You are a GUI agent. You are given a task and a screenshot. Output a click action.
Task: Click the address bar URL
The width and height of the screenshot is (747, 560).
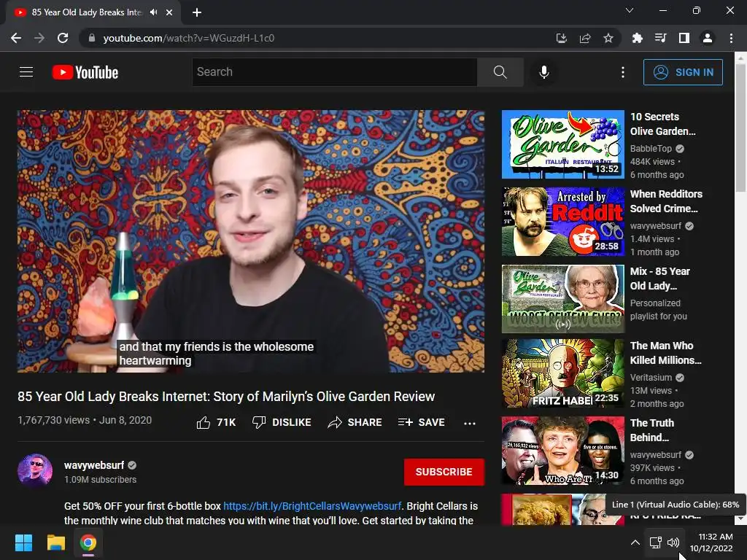pyautogui.click(x=189, y=38)
